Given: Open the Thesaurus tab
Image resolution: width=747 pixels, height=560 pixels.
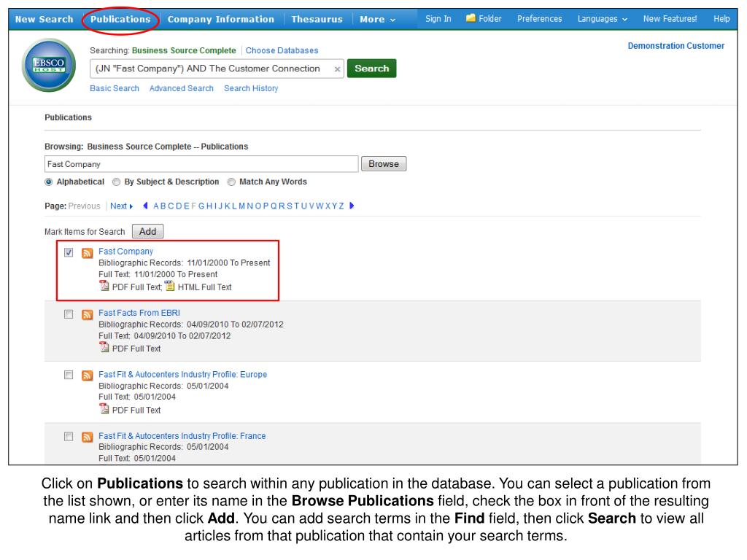Looking at the screenshot, I should 317,19.
